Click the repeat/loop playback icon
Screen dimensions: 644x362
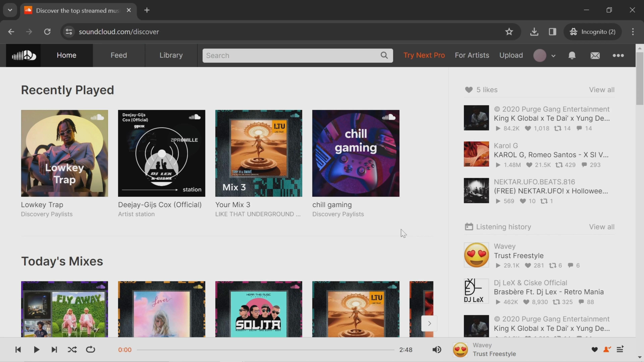[x=90, y=350]
